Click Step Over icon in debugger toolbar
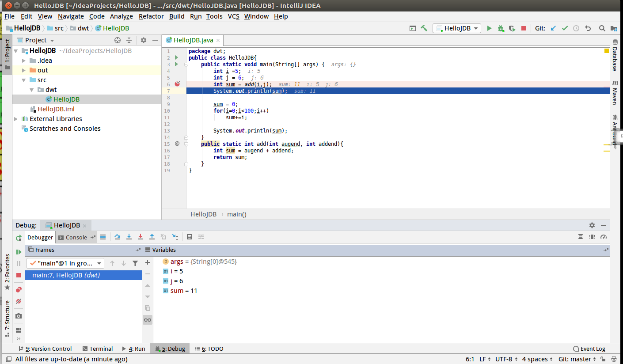 pos(118,237)
